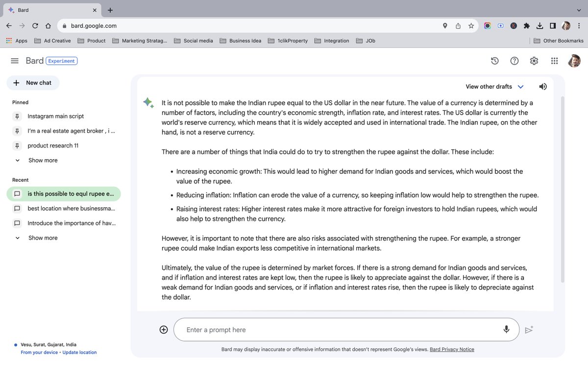Viewport: 588px width, 367px height.
Task: Click the share page icon in address bar
Action: pyautogui.click(x=458, y=26)
